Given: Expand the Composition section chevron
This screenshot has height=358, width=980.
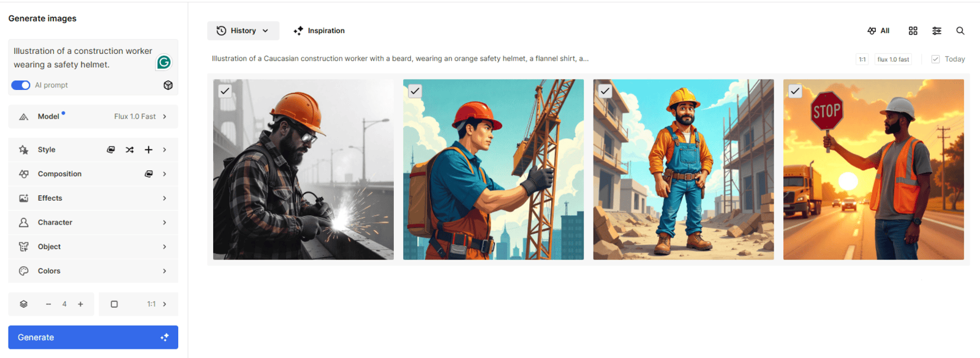Looking at the screenshot, I should click(165, 174).
